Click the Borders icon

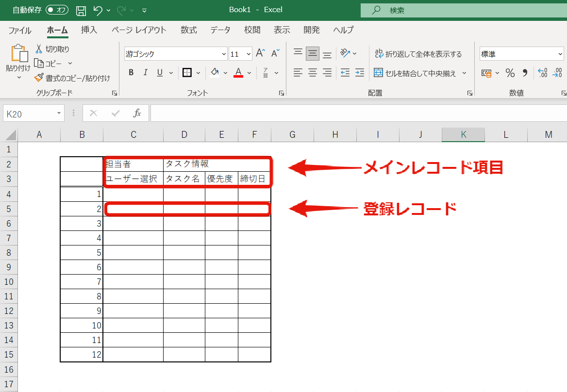(187, 73)
